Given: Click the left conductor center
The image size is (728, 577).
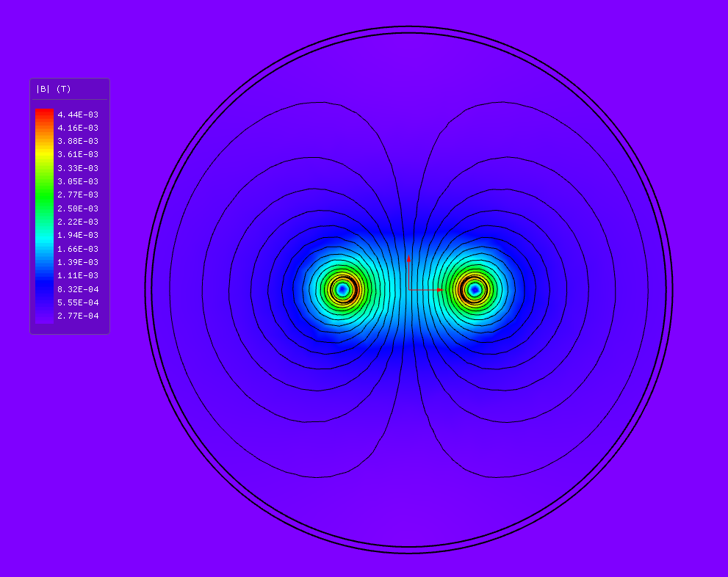Looking at the screenshot, I should pos(342,290).
